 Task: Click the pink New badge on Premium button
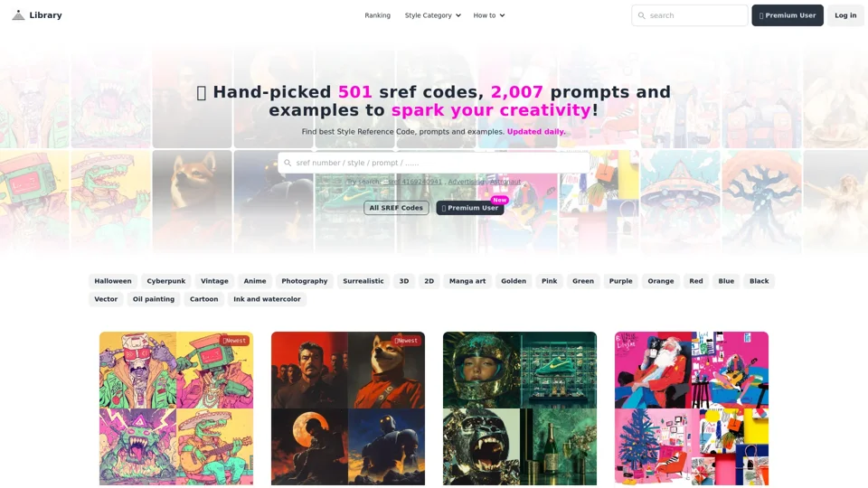coord(499,200)
